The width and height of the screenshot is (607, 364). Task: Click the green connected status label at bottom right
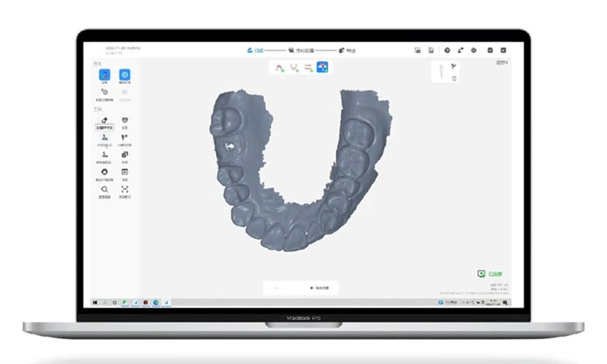point(495,274)
